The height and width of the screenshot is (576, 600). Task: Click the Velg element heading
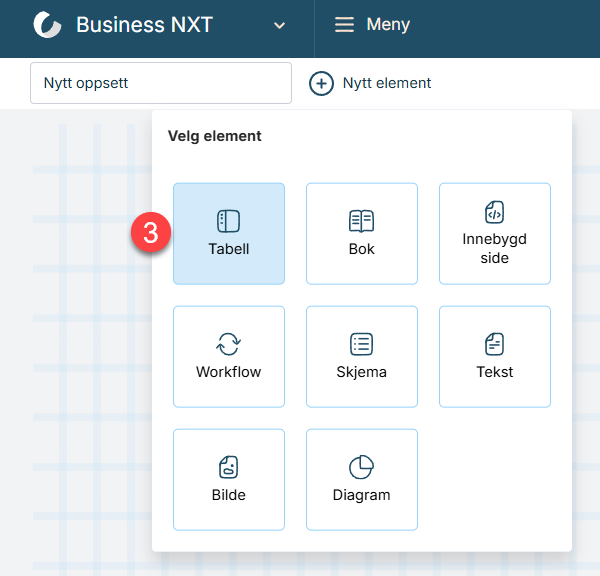coord(214,136)
